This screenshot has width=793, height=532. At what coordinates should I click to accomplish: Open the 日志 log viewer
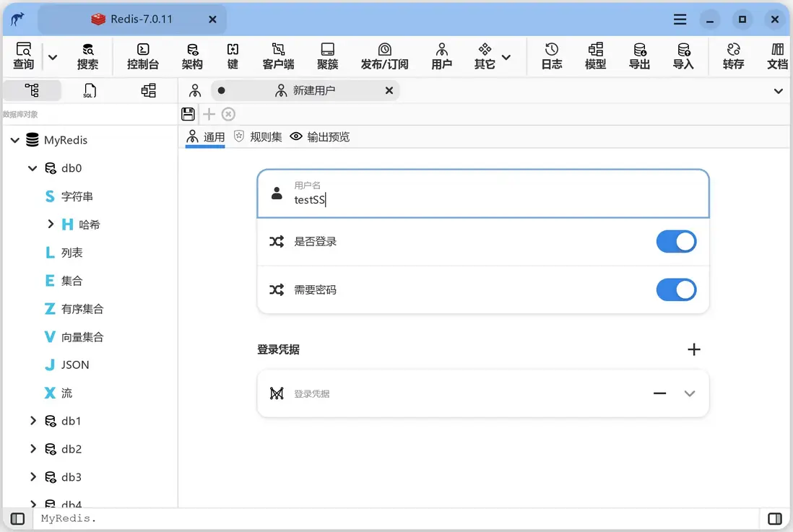coord(551,56)
